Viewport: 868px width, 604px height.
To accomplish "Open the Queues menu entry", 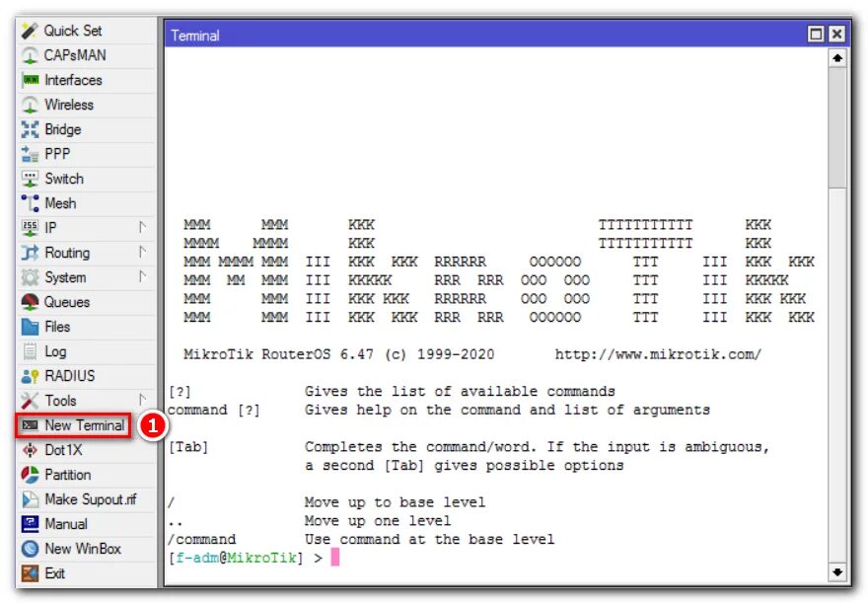I will pos(87,302).
